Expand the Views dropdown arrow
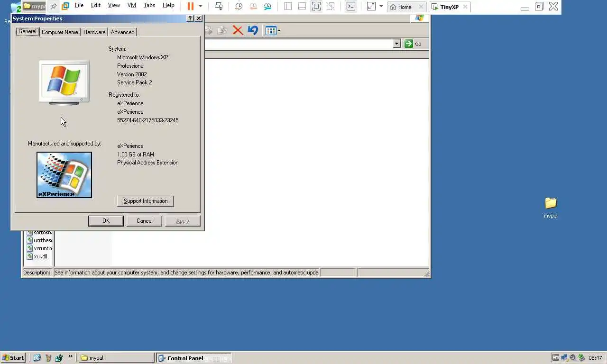The image size is (607, 364). [x=279, y=31]
